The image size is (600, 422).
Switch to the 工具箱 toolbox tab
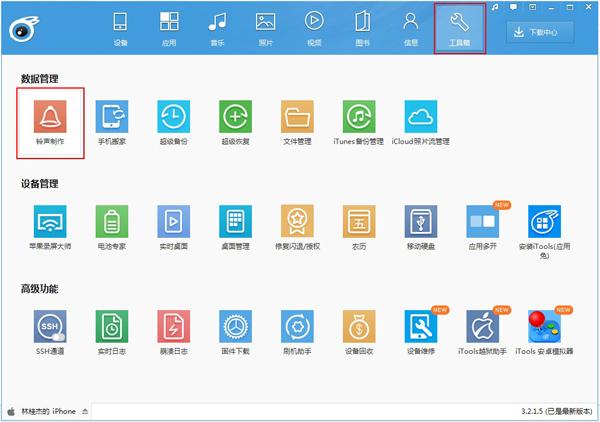460,29
